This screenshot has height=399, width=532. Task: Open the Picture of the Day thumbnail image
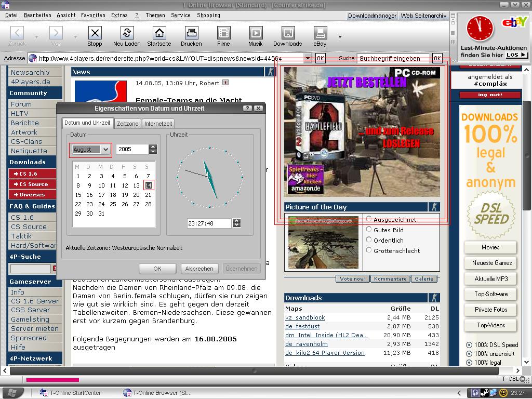(323, 242)
